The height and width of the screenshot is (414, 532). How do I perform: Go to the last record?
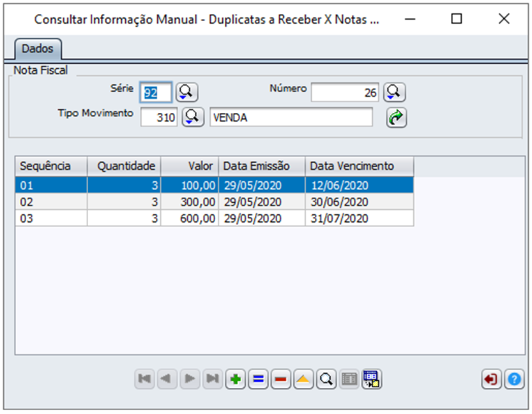click(x=213, y=379)
